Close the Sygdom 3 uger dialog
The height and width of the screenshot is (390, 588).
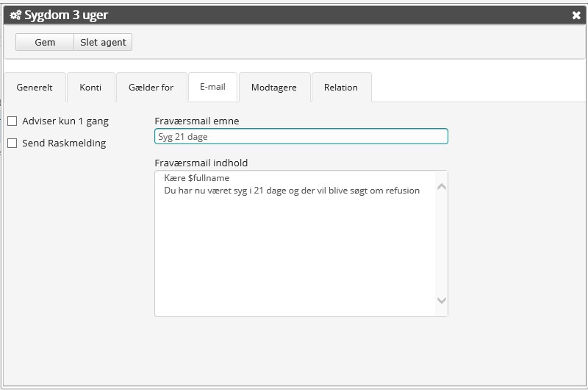pyautogui.click(x=576, y=15)
